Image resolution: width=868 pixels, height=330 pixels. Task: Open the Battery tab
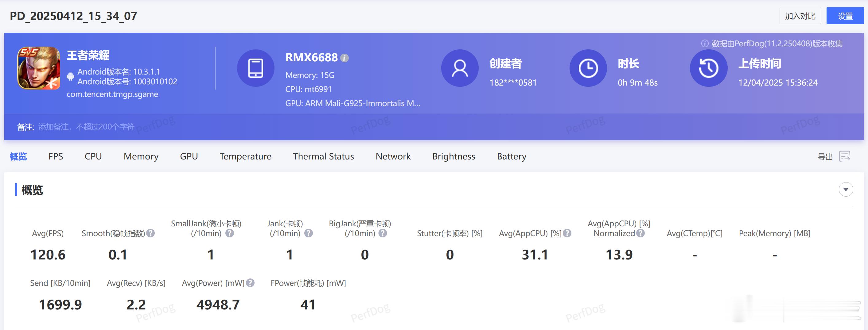(x=512, y=157)
